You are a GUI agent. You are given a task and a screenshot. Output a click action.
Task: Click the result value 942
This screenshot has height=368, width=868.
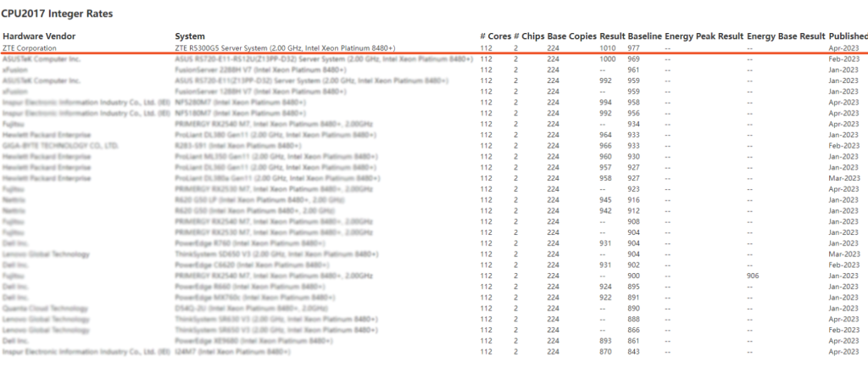pyautogui.click(x=605, y=211)
